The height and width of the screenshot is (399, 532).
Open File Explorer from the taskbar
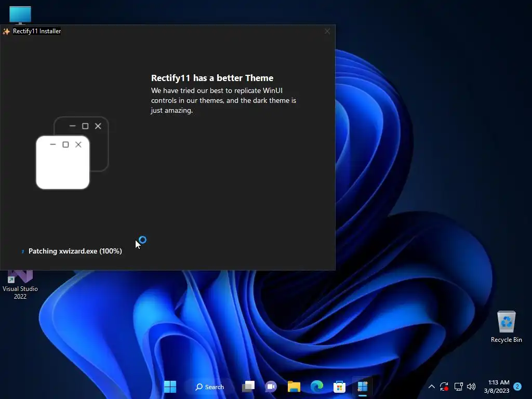[x=294, y=387]
